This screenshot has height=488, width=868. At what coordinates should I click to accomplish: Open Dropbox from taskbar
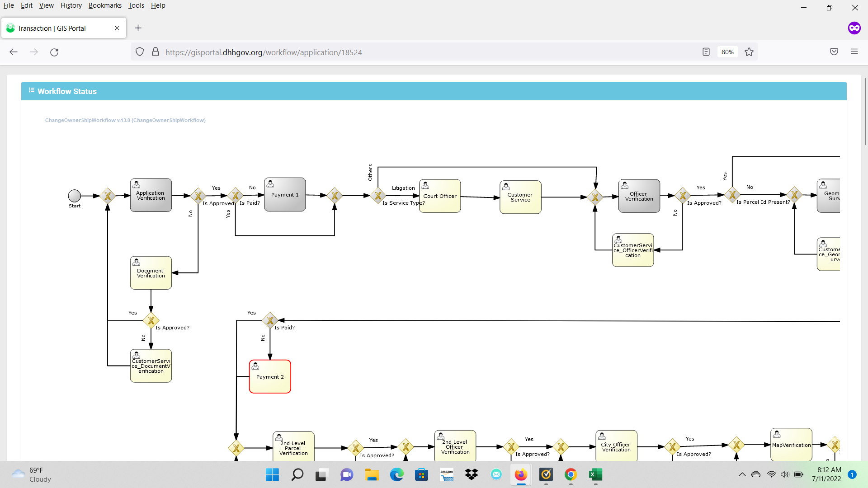(472, 474)
